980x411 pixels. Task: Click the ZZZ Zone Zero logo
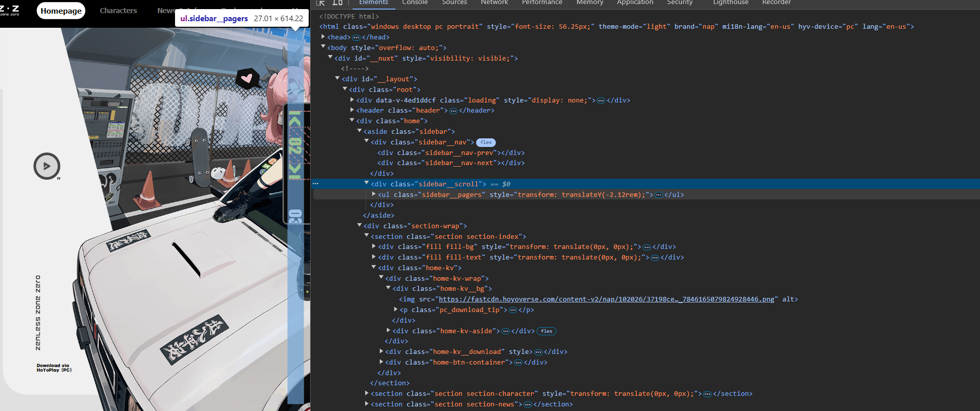(10, 10)
